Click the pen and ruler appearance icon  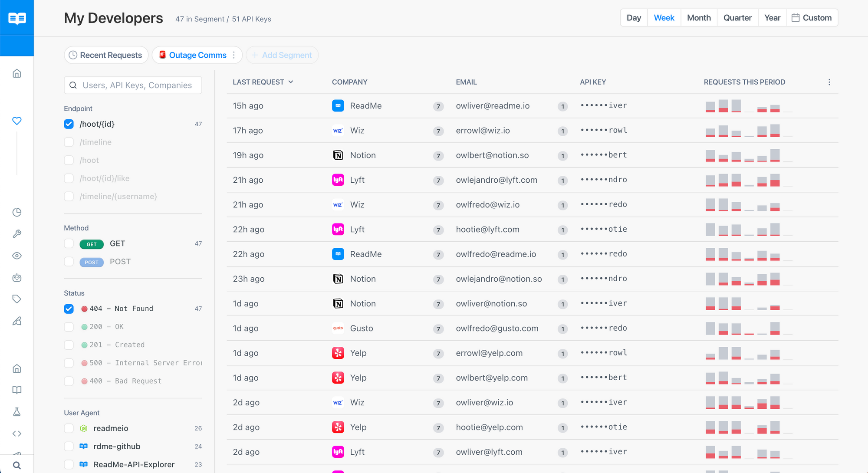tap(17, 321)
